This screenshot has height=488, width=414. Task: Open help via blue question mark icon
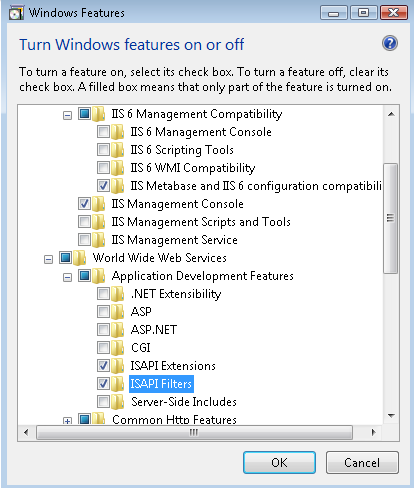click(x=390, y=43)
